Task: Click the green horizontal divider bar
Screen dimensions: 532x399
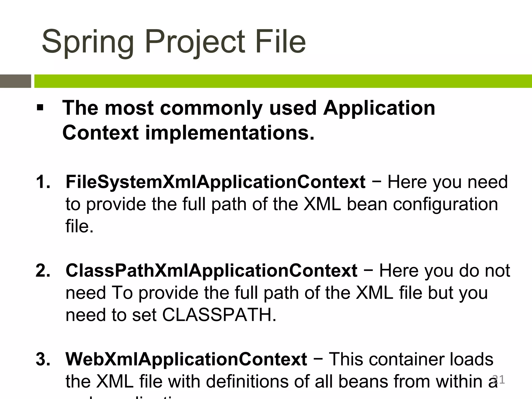Action: pyautogui.click(x=283, y=81)
